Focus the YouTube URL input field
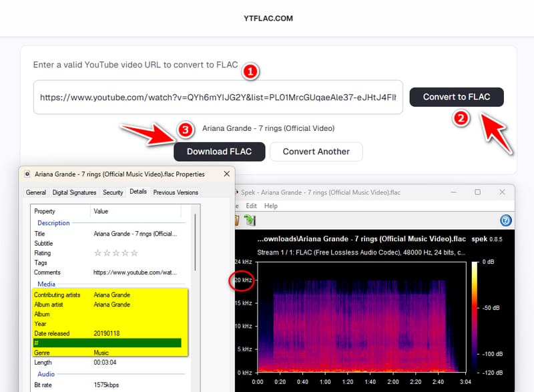The image size is (534, 392). pyautogui.click(x=218, y=97)
